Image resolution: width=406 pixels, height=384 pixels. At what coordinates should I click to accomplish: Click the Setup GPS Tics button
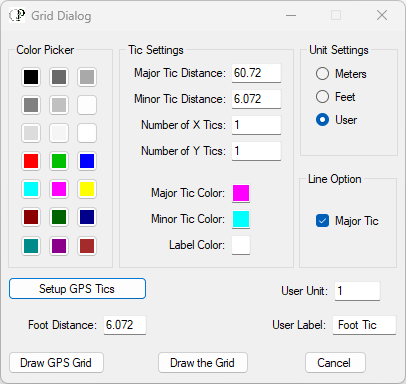pyautogui.click(x=77, y=289)
